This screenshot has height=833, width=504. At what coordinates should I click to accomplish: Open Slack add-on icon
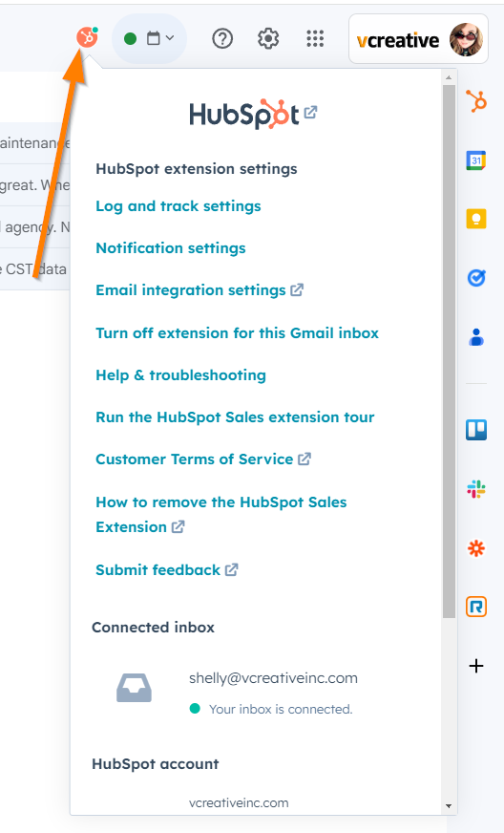pyautogui.click(x=476, y=489)
